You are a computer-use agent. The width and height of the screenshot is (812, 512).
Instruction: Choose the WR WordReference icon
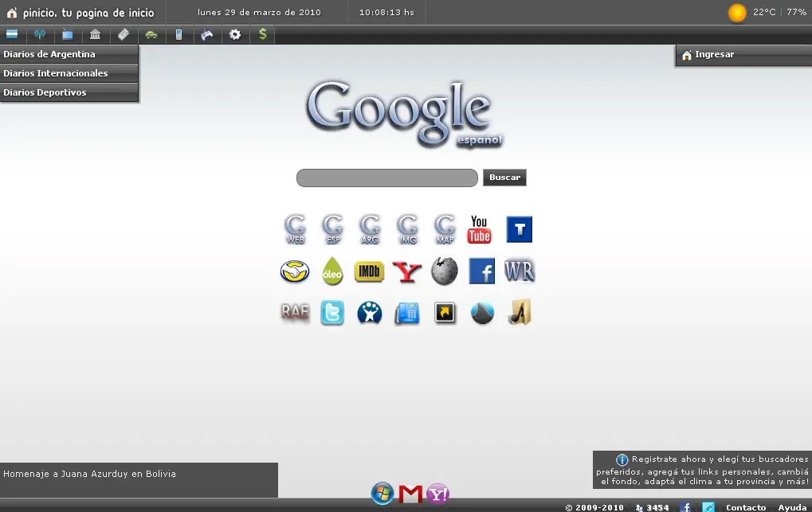pos(520,272)
